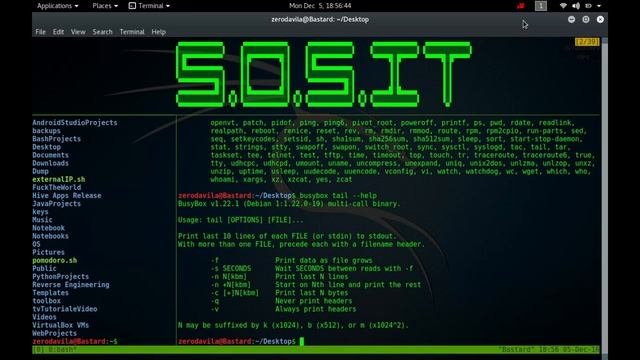
Task: Click the Desktop directory entry
Action: point(47,147)
